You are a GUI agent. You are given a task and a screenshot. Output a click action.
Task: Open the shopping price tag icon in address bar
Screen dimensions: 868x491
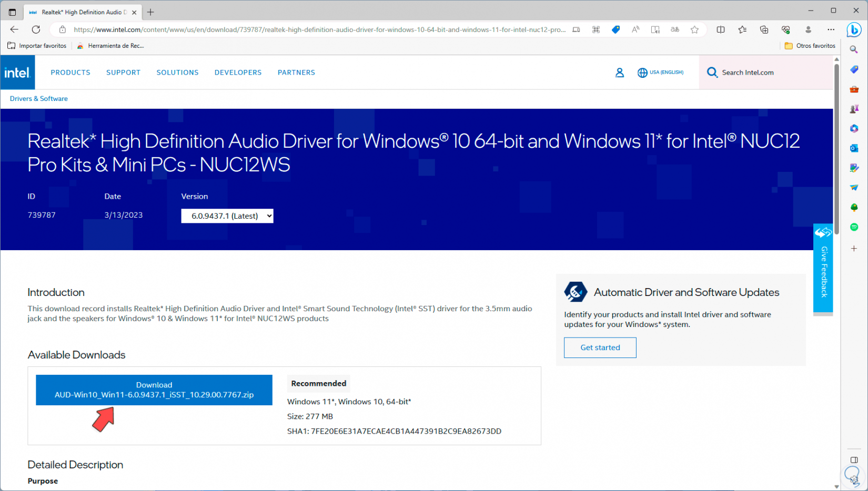(x=615, y=29)
